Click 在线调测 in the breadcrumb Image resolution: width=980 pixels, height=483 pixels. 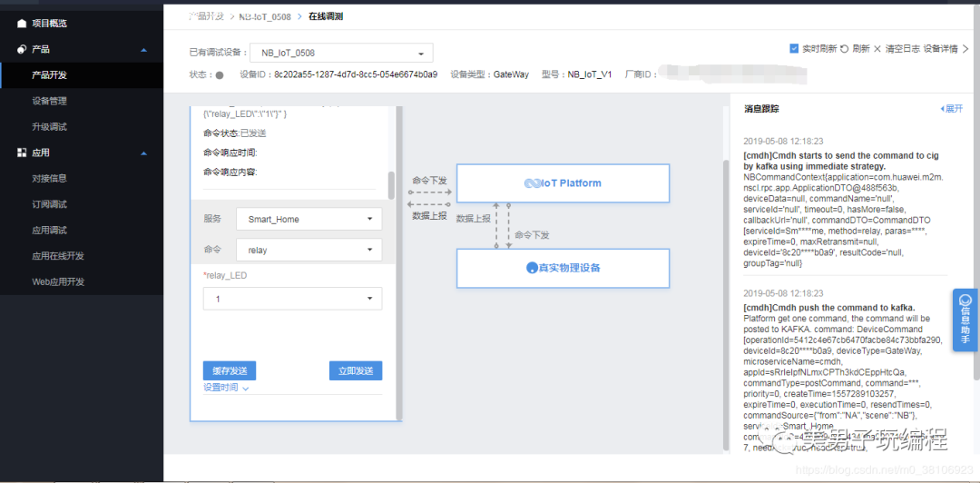click(x=326, y=17)
